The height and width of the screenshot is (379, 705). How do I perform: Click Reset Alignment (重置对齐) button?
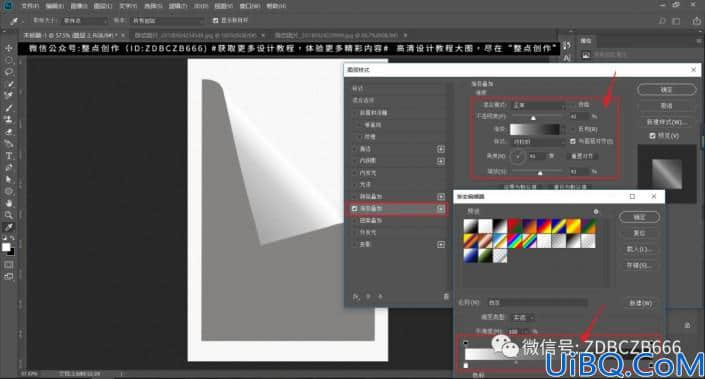pyautogui.click(x=582, y=156)
